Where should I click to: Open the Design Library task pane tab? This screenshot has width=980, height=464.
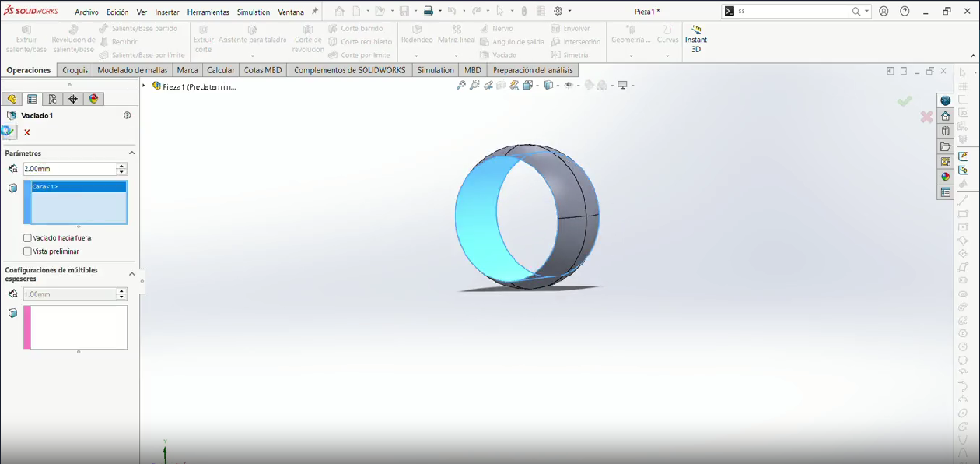[945, 131]
